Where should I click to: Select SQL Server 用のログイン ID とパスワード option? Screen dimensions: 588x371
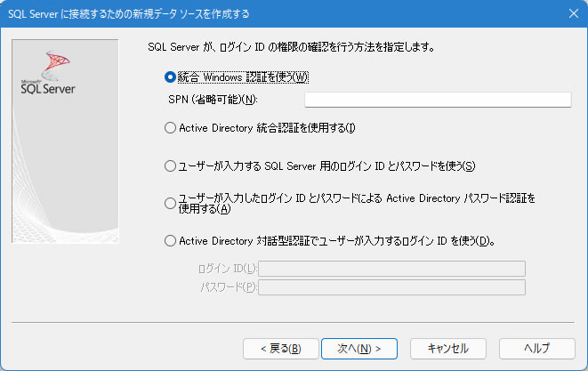tap(171, 165)
